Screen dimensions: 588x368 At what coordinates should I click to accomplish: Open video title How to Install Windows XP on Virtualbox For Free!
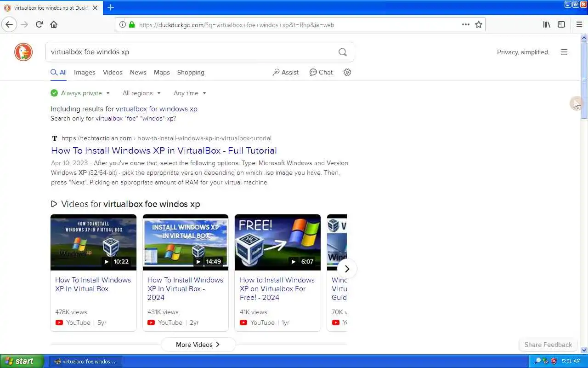click(277, 288)
